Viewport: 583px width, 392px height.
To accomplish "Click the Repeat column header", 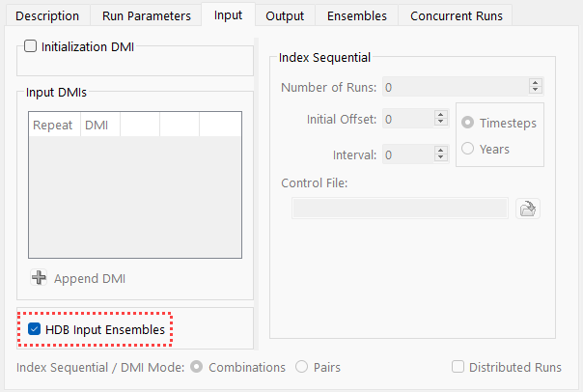I will pyautogui.click(x=53, y=125).
